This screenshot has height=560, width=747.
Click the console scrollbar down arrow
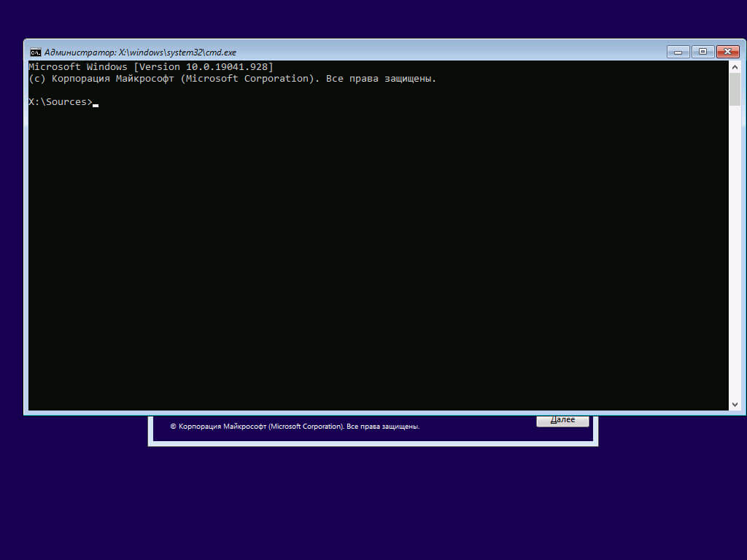pyautogui.click(x=735, y=404)
